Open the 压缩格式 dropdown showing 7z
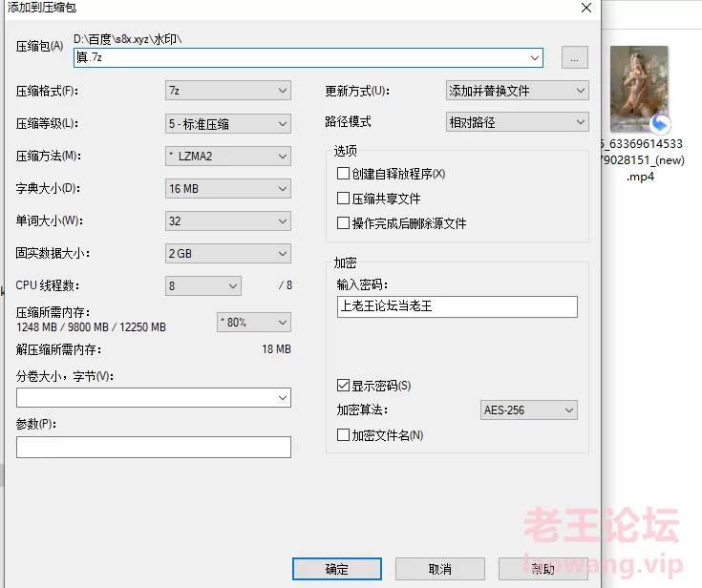Image resolution: width=702 pixels, height=588 pixels. tap(228, 91)
